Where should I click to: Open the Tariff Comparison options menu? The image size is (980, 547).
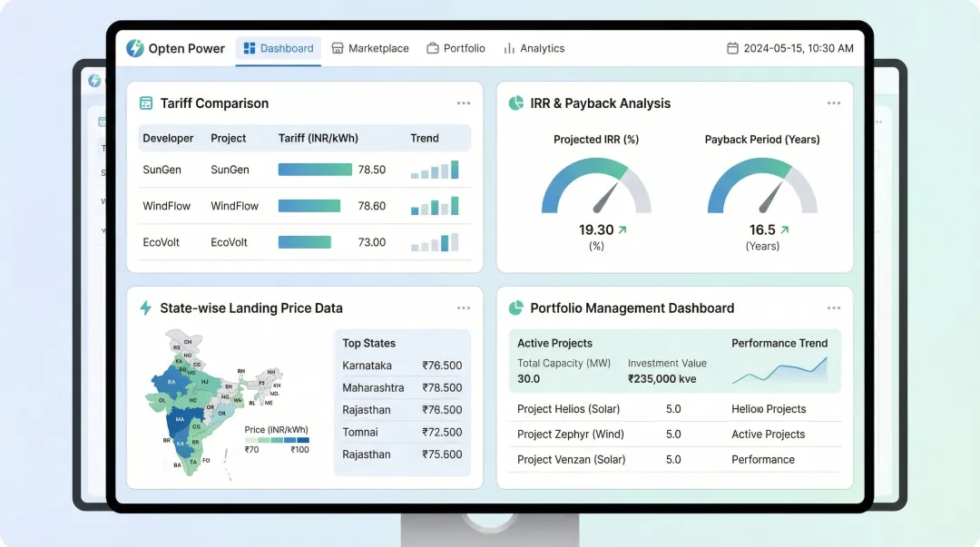464,103
